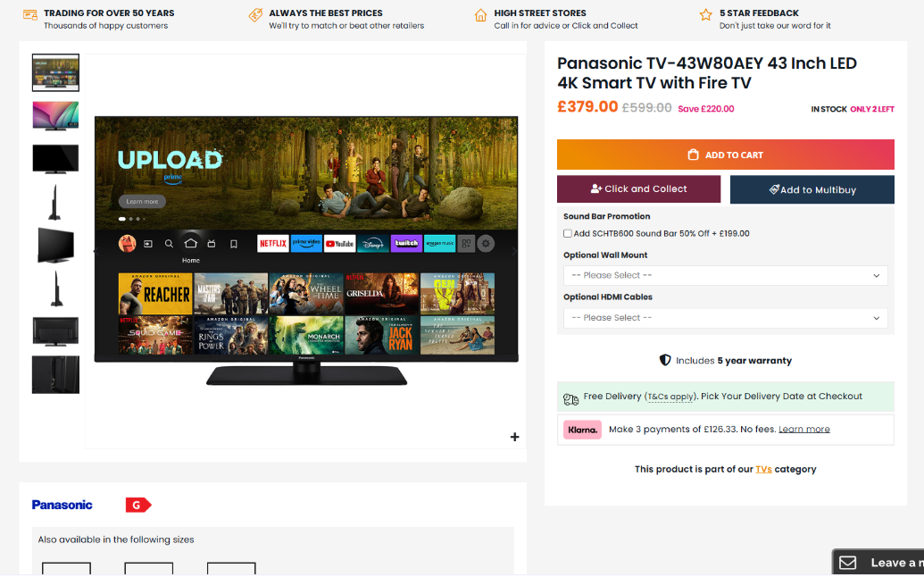Click the 5 Star Feedback star icon
The width and height of the screenshot is (924, 577).
click(706, 14)
